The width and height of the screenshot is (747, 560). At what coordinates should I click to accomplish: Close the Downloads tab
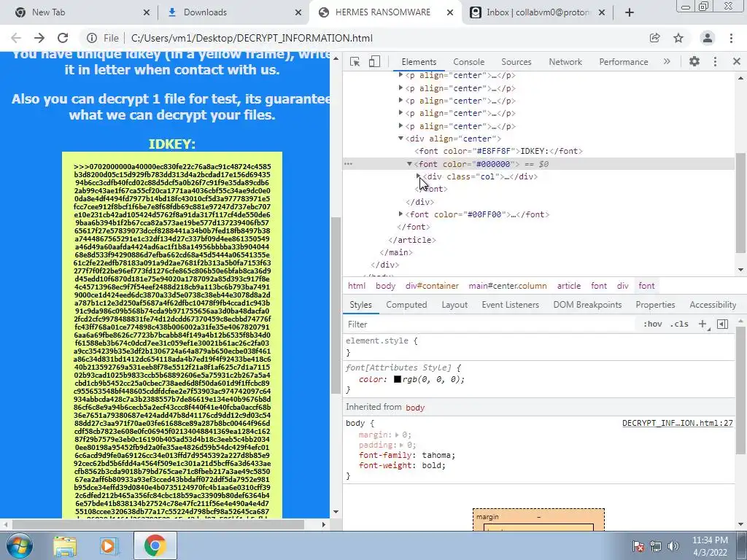pos(298,12)
